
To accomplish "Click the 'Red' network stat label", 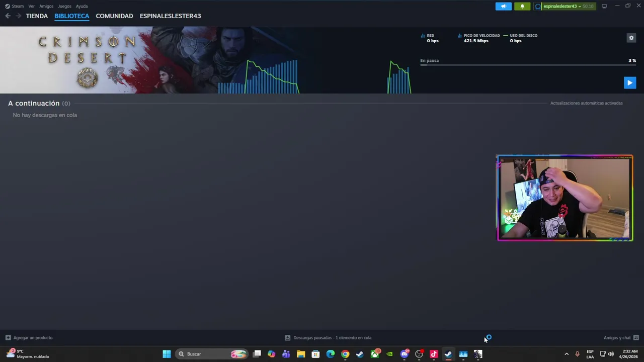I will pos(430,36).
